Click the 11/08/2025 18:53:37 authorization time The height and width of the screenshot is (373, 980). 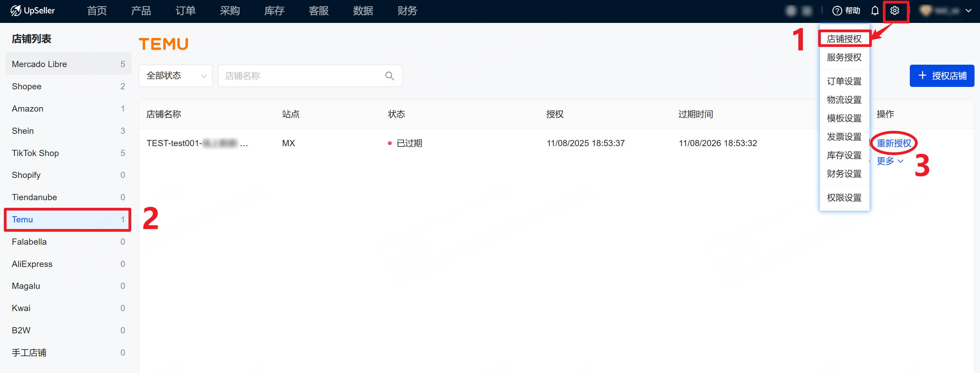(586, 143)
